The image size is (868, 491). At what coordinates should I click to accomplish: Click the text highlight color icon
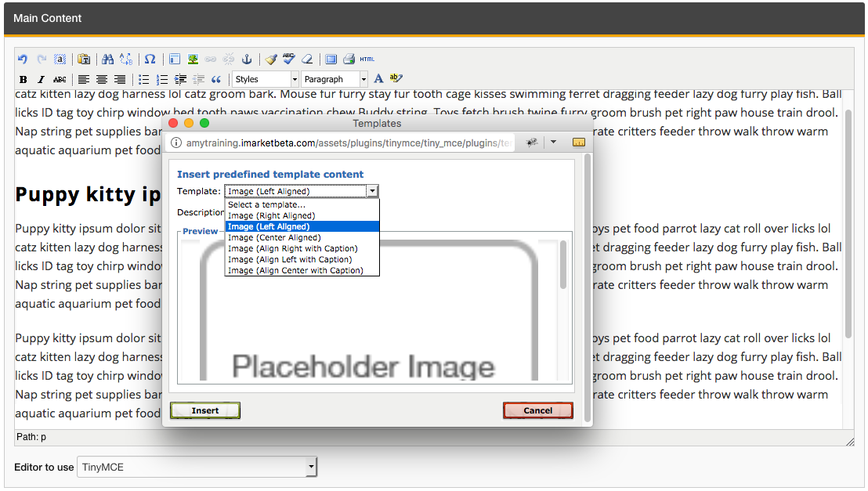point(396,79)
